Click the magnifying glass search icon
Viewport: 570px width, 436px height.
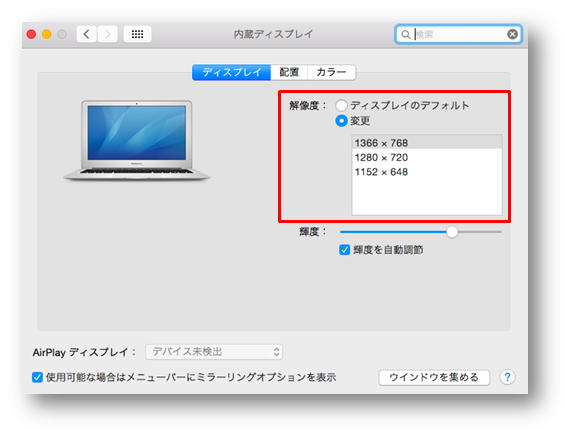[x=405, y=34]
